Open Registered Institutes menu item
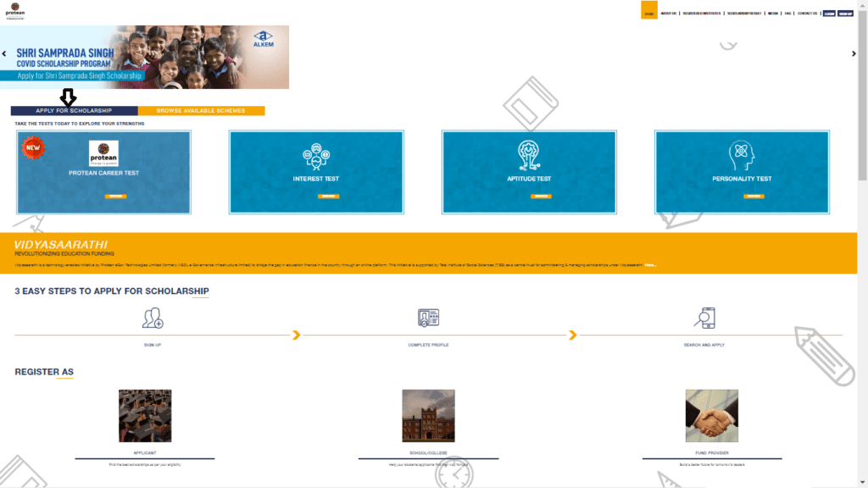Viewport: 868px width, 488px height. (701, 14)
